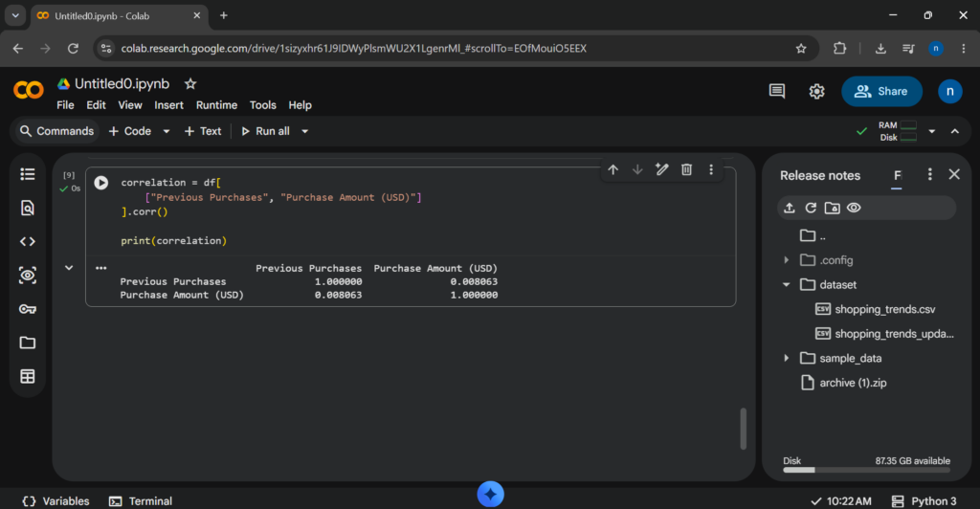The image size is (980, 509).
Task: Expand the .config folder
Action: point(787,260)
